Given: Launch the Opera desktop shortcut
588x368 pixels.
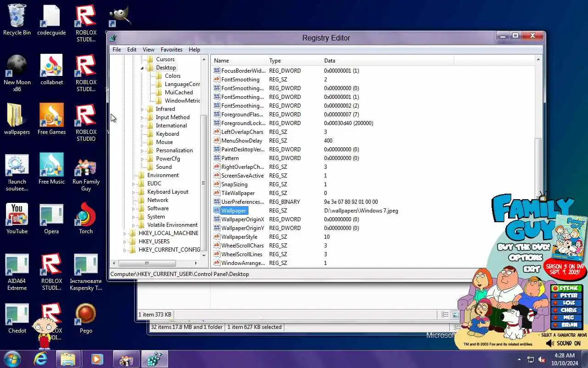Looking at the screenshot, I should [51, 218].
